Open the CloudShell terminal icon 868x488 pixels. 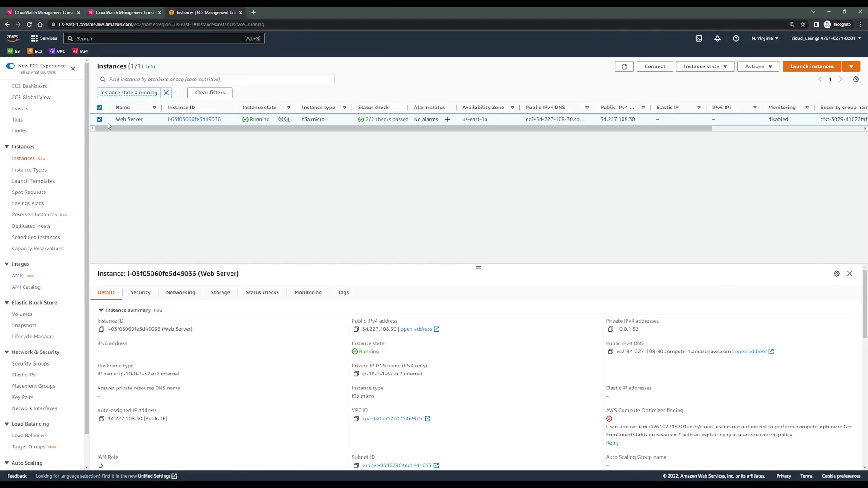click(698, 38)
